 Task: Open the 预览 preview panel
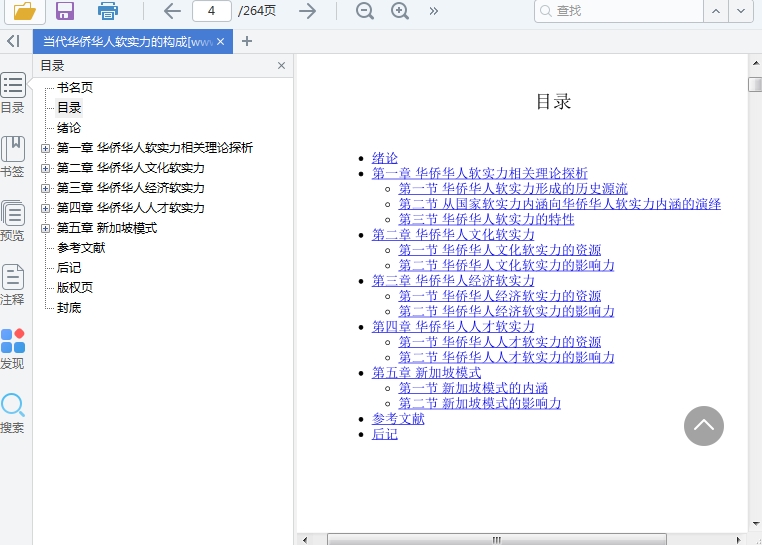point(13,221)
